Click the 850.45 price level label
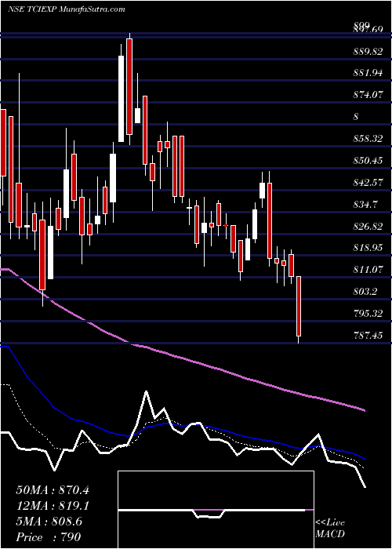 point(368,161)
